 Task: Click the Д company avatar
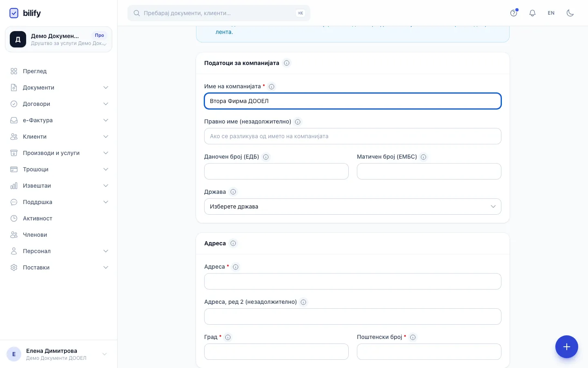tap(18, 39)
